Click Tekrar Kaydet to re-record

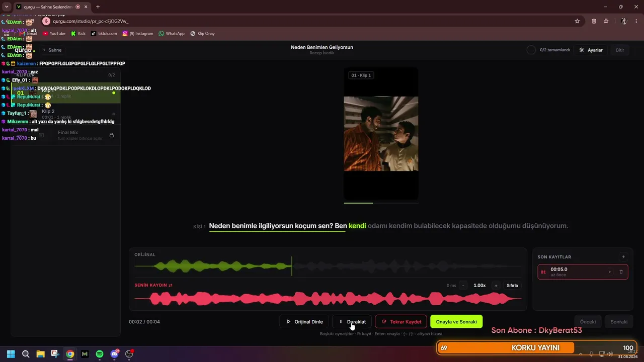click(401, 322)
